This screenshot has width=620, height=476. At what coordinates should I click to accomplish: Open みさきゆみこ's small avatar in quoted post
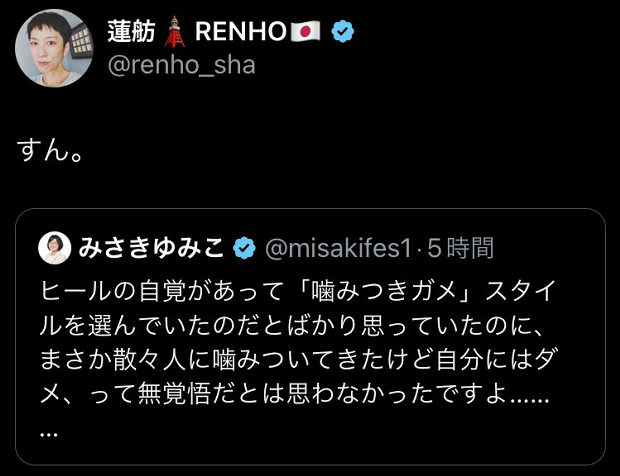click(x=53, y=247)
